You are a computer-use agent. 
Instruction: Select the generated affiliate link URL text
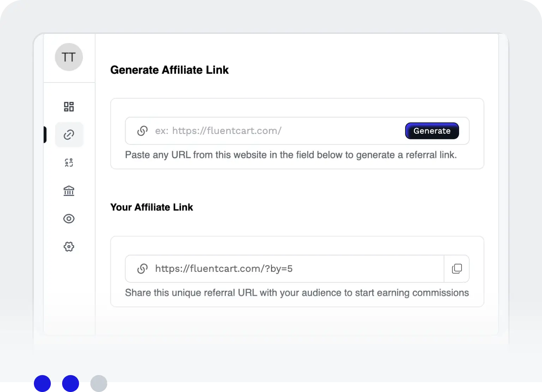(x=224, y=269)
